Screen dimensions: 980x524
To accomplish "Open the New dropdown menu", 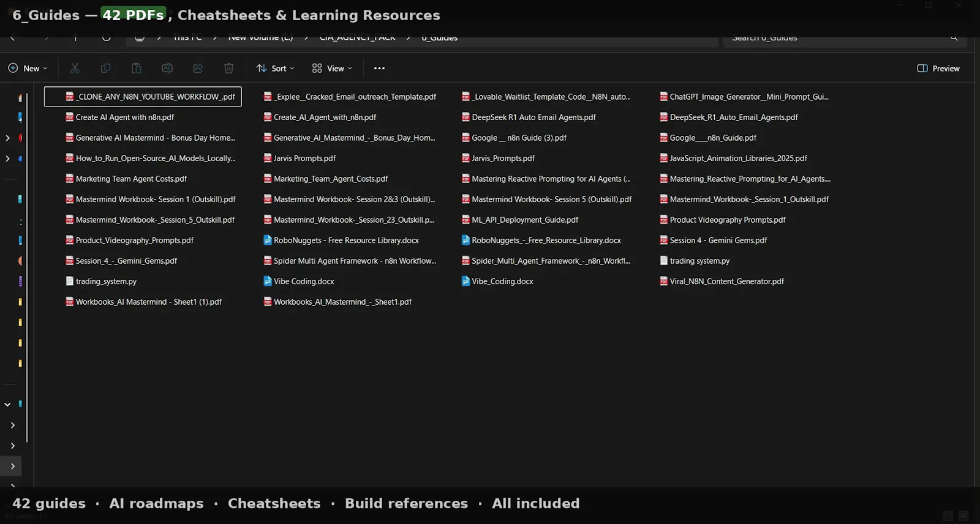I will pyautogui.click(x=28, y=69).
